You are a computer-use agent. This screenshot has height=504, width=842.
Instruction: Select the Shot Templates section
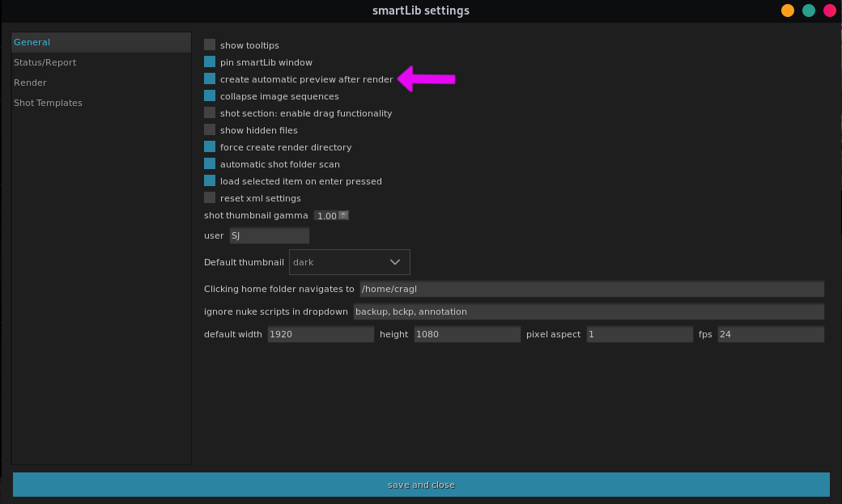[x=47, y=103]
